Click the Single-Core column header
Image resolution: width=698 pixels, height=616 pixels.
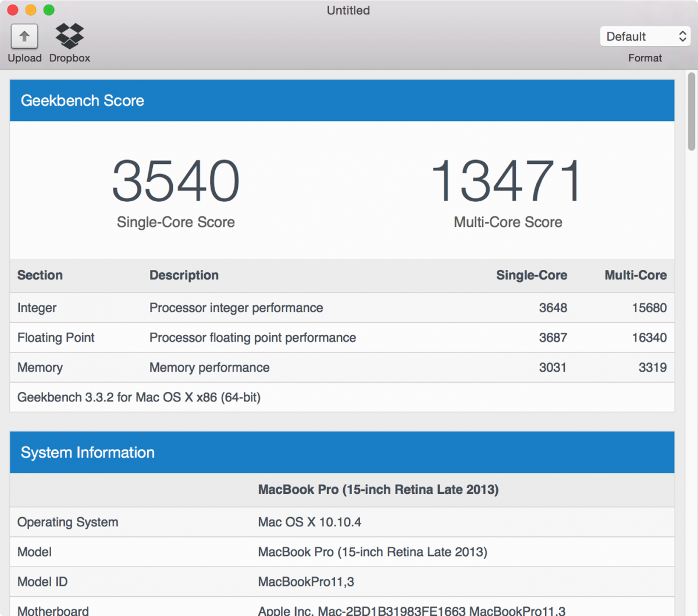tap(531, 275)
